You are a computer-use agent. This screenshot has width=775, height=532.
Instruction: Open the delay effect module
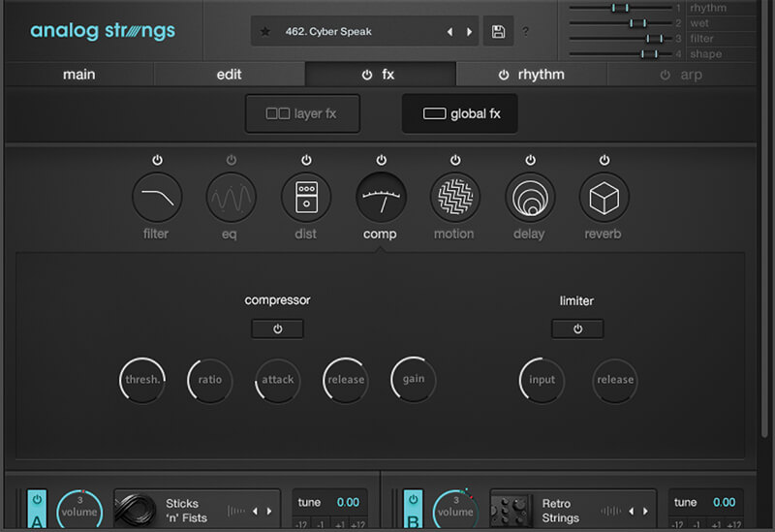[530, 198]
